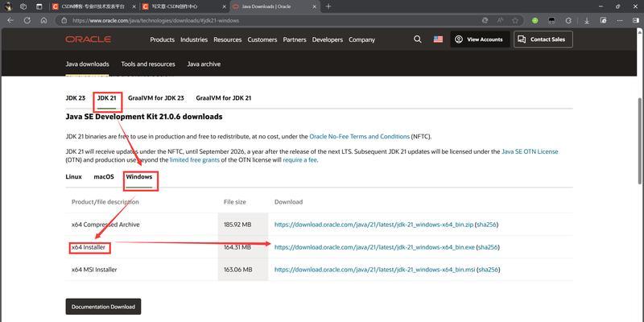The image size is (644, 322).
Task: Click the page vertical scrollbar thumb
Action: [640, 140]
